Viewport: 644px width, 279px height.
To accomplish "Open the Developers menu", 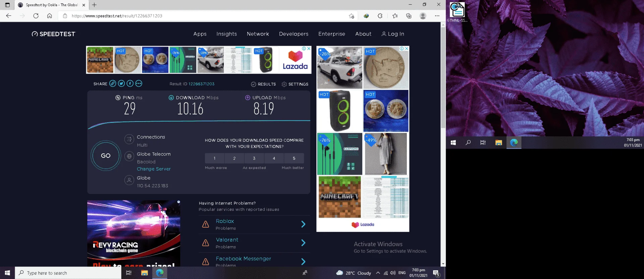I will point(294,34).
